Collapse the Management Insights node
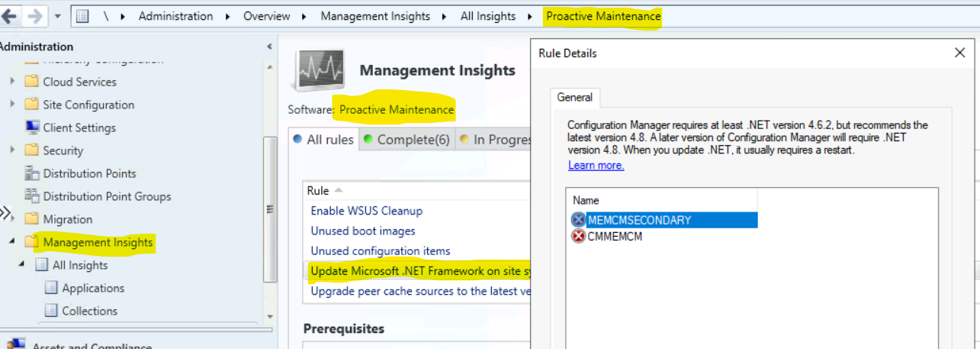The image size is (980, 349). (12, 242)
